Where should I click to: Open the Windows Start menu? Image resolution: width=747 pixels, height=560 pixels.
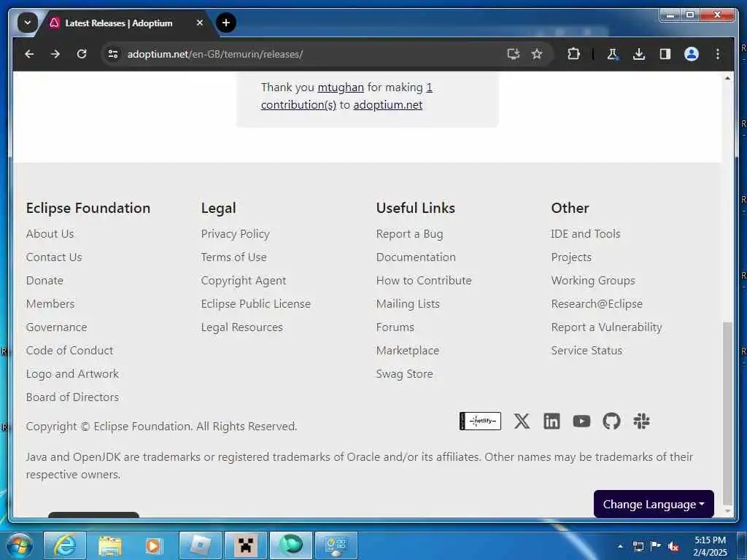(x=19, y=545)
